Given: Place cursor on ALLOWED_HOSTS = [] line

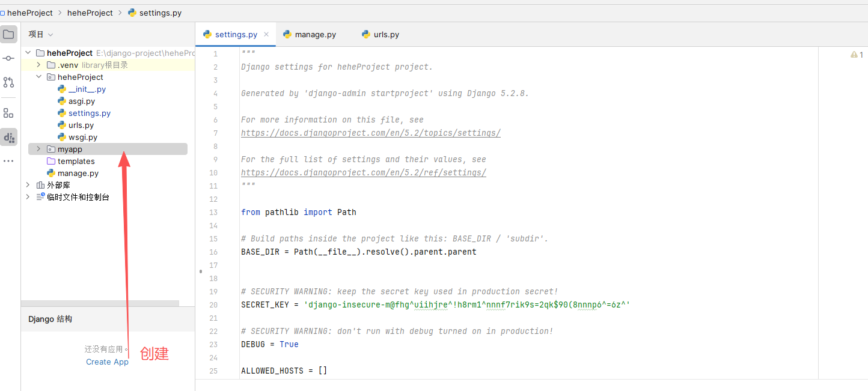Looking at the screenshot, I should click(x=284, y=371).
